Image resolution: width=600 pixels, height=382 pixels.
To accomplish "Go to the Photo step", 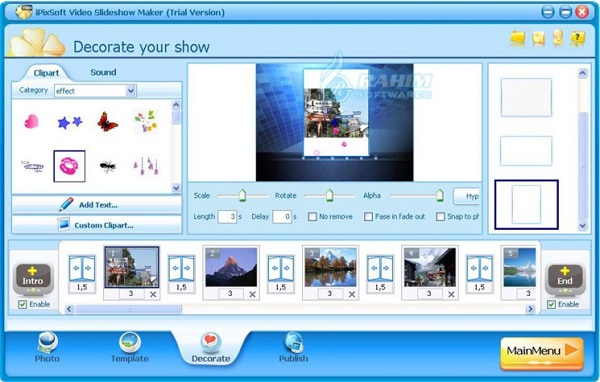I will [47, 348].
